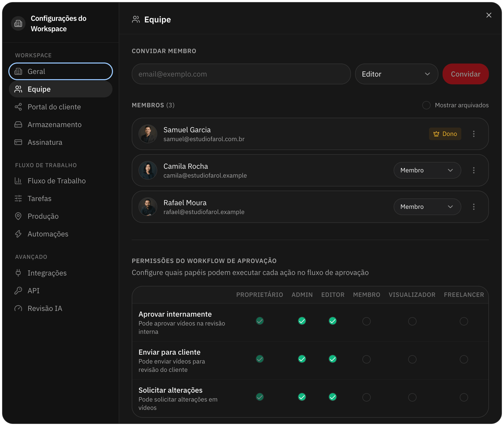This screenshot has height=426, width=504.
Task: Open Portal do cliente settings
Action: click(61, 107)
